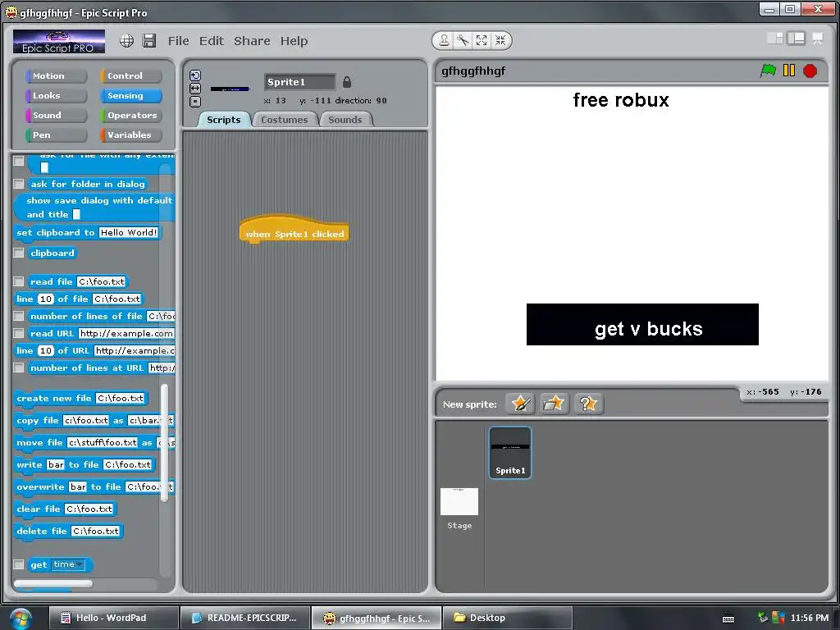Select the Variables block category

pos(130,135)
